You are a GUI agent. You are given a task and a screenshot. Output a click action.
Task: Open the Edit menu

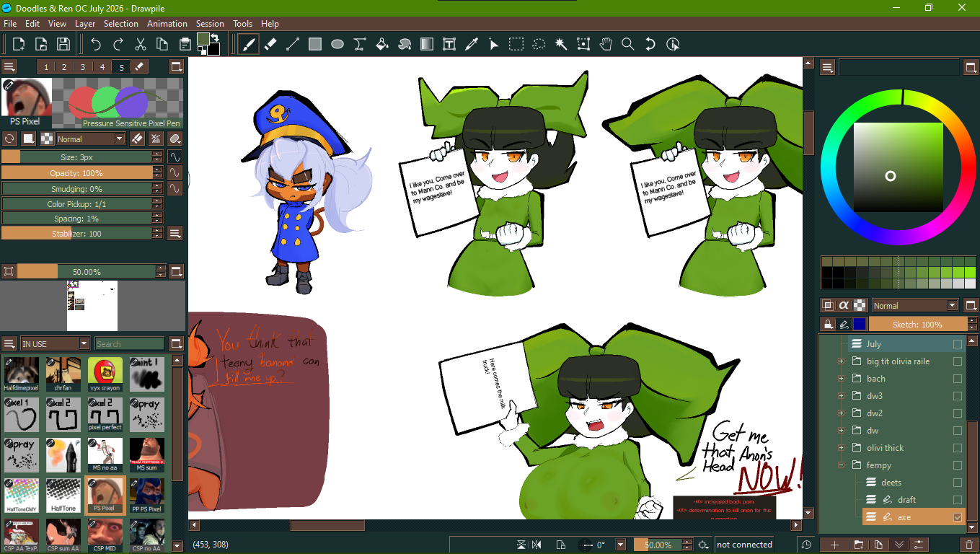(32, 24)
